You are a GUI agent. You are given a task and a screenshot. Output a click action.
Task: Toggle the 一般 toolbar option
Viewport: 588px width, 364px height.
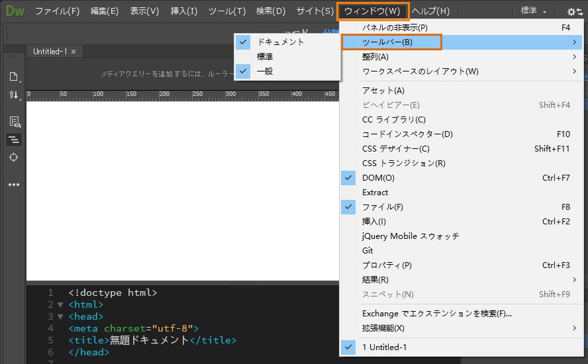287,71
